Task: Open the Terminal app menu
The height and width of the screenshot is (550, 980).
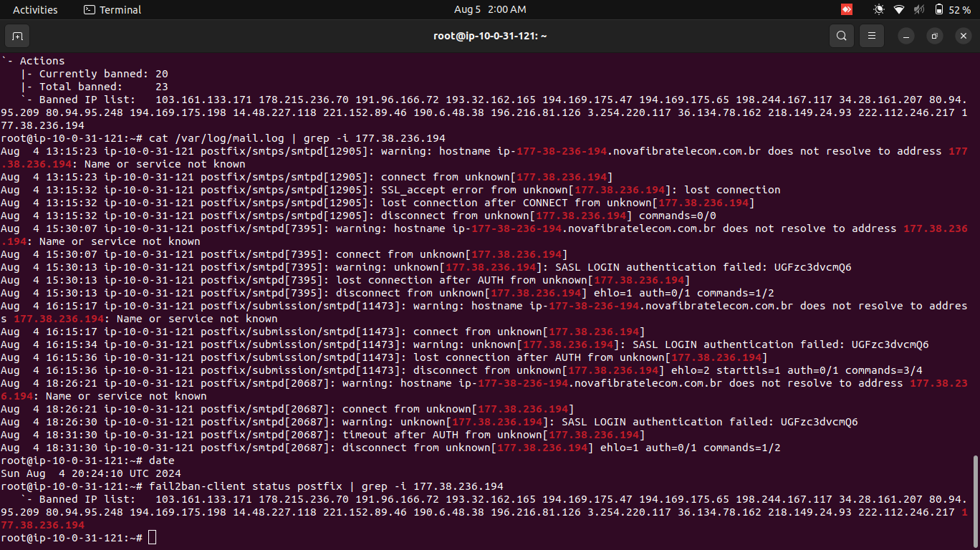Action: 112,9
